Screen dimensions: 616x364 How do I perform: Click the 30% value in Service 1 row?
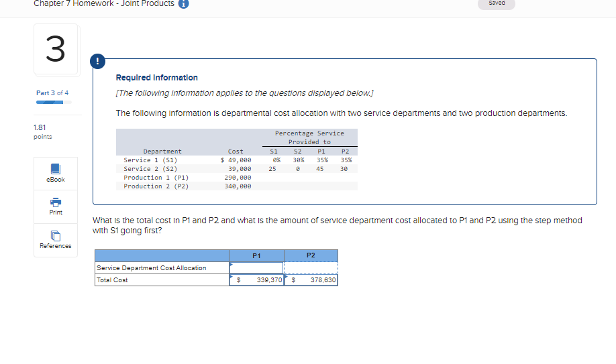[298, 160]
